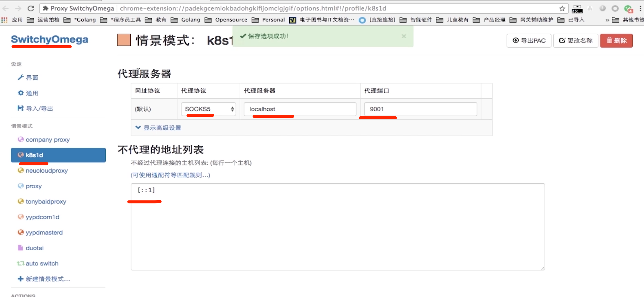Switch to the auto switch profile
Viewport: 644px width, 297px height.
point(42,263)
